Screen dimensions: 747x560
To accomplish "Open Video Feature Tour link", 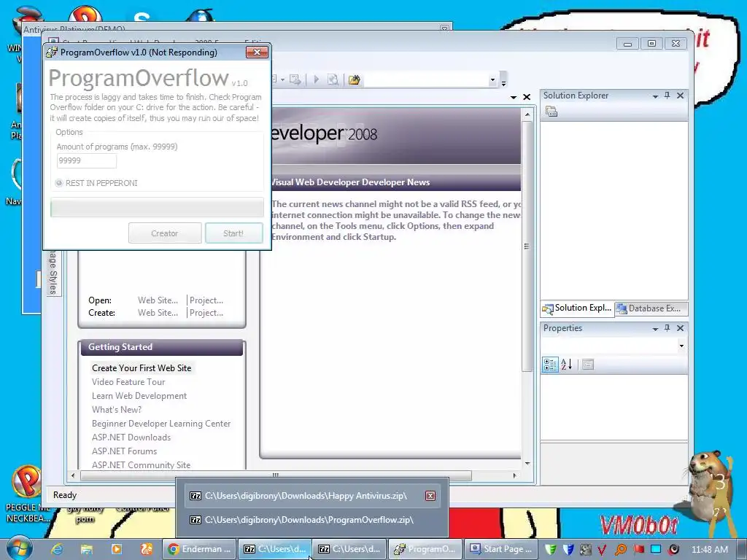I will point(128,381).
